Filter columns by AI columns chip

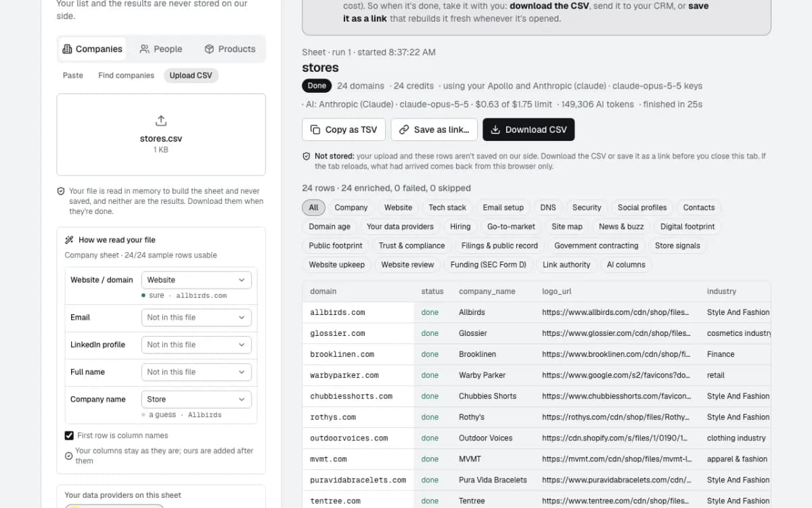(626, 265)
